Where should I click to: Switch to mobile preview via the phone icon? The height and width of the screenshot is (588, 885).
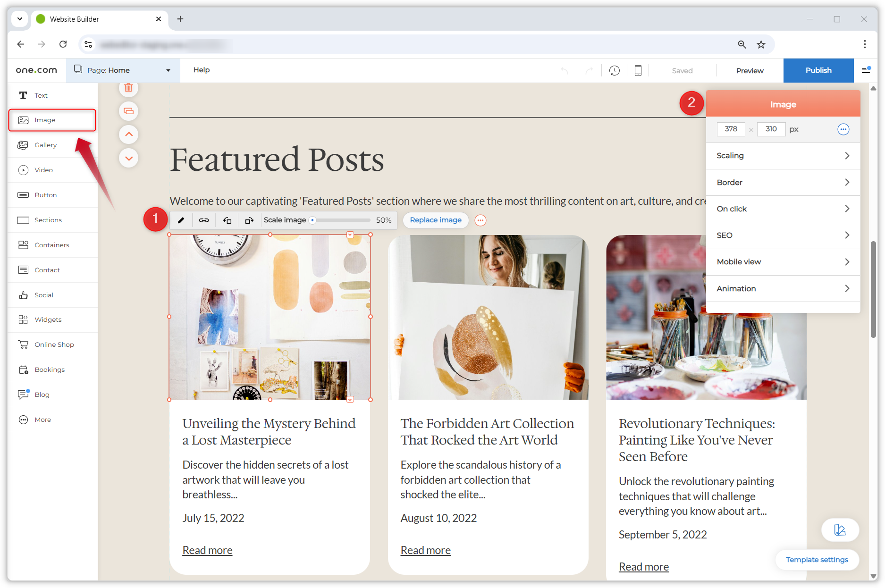(638, 70)
